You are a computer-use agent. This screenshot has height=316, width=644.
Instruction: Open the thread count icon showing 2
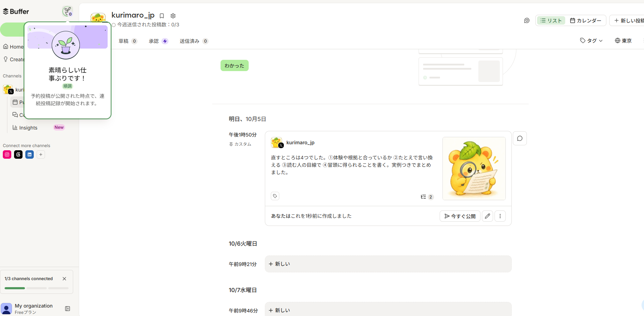coord(427,197)
